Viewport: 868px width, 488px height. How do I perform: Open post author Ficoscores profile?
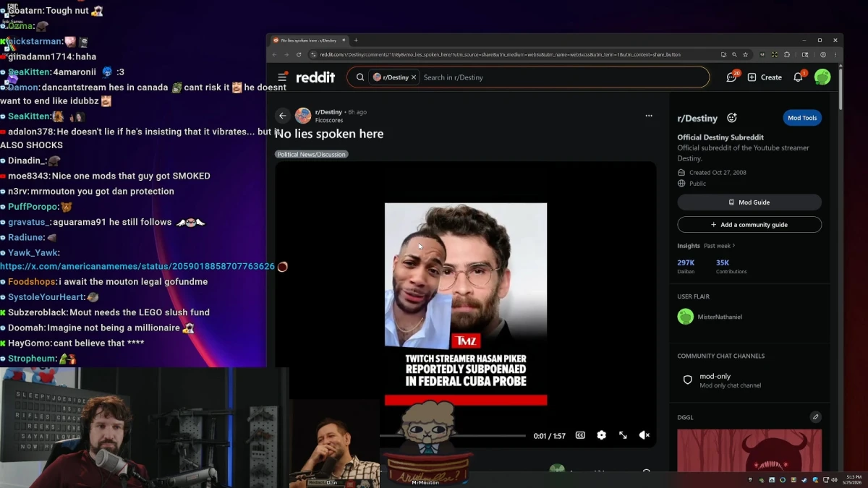click(329, 120)
